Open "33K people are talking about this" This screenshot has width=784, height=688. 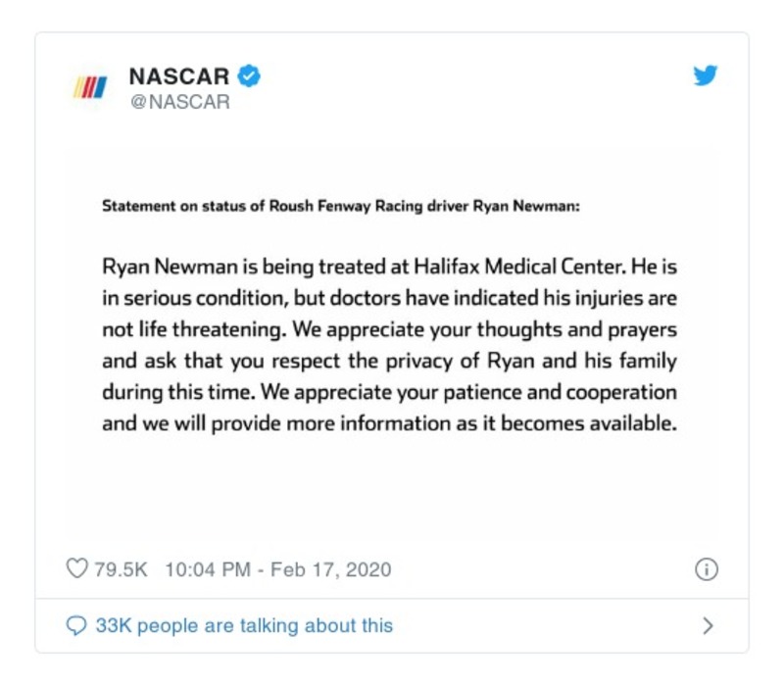point(244,625)
